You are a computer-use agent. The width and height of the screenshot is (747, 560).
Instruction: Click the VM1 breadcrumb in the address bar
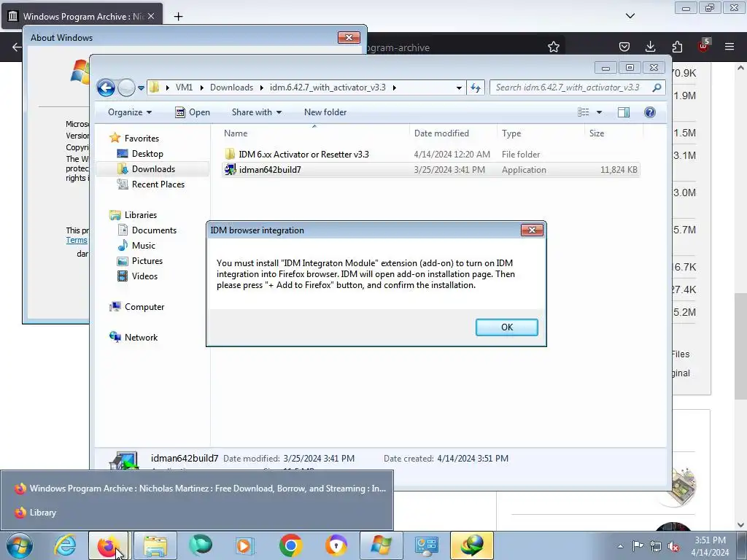tap(184, 87)
